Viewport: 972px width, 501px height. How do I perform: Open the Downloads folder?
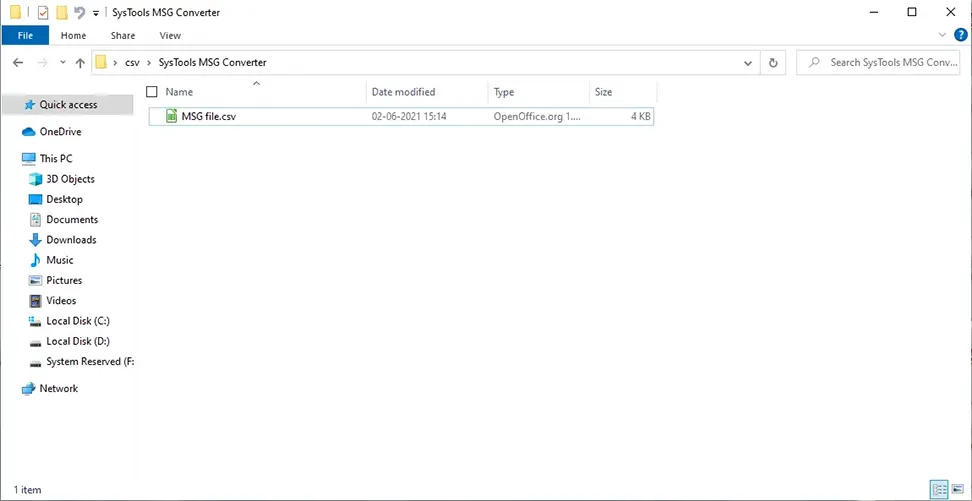(71, 239)
